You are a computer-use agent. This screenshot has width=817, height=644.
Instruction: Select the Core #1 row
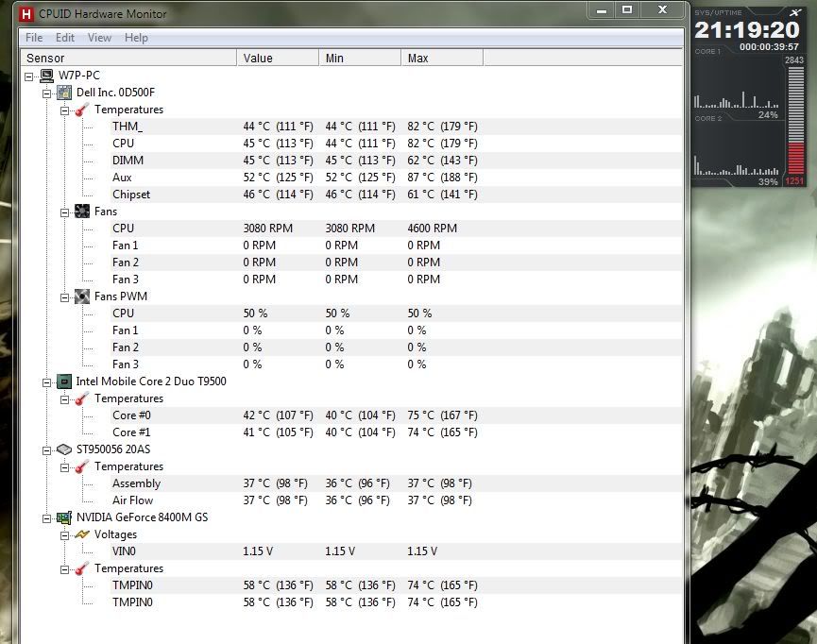396,432
